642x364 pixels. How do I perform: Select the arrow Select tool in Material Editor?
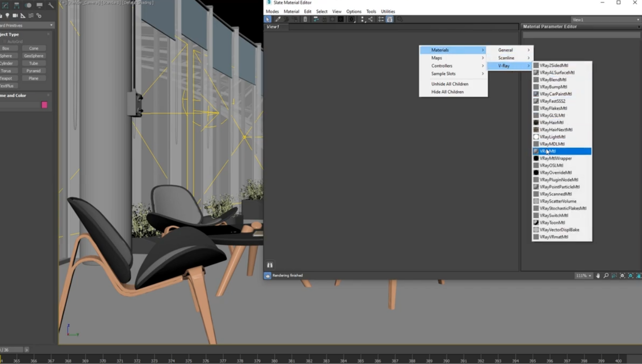267,19
